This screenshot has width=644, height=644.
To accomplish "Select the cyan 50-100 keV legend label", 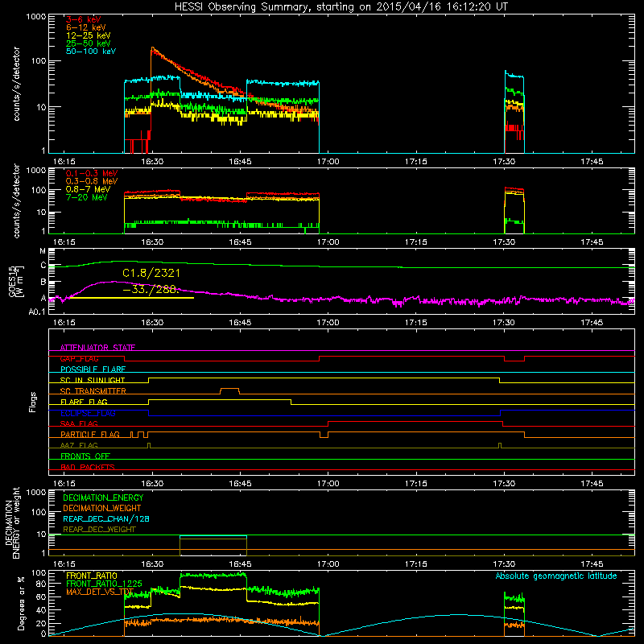I will pos(91,52).
